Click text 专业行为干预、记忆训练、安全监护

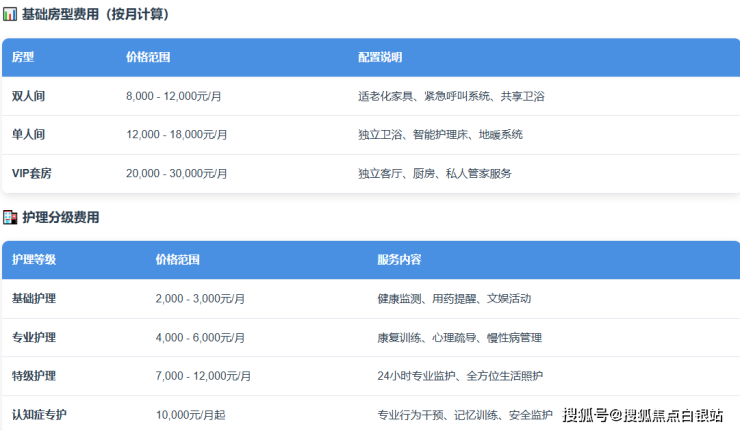(x=465, y=415)
